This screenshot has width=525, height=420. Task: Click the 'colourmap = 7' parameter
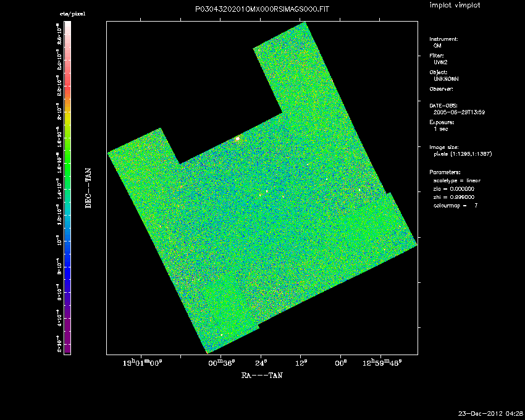(x=455, y=206)
